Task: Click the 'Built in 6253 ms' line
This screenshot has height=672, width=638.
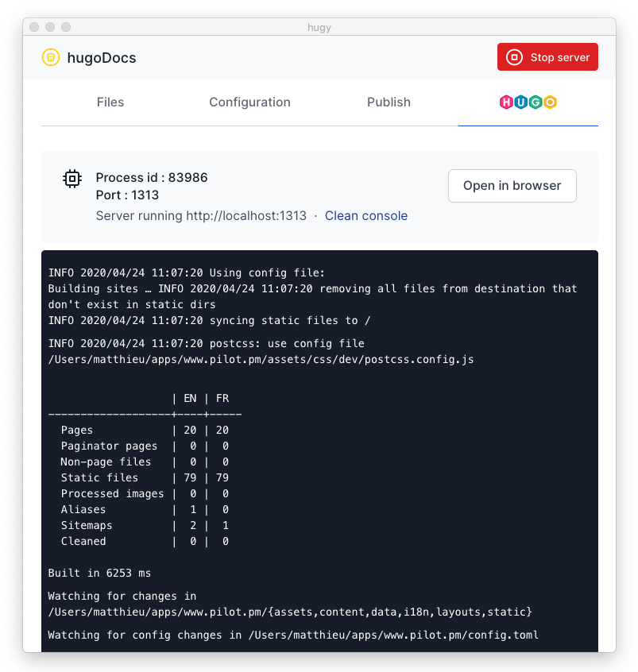Action: 99,573
